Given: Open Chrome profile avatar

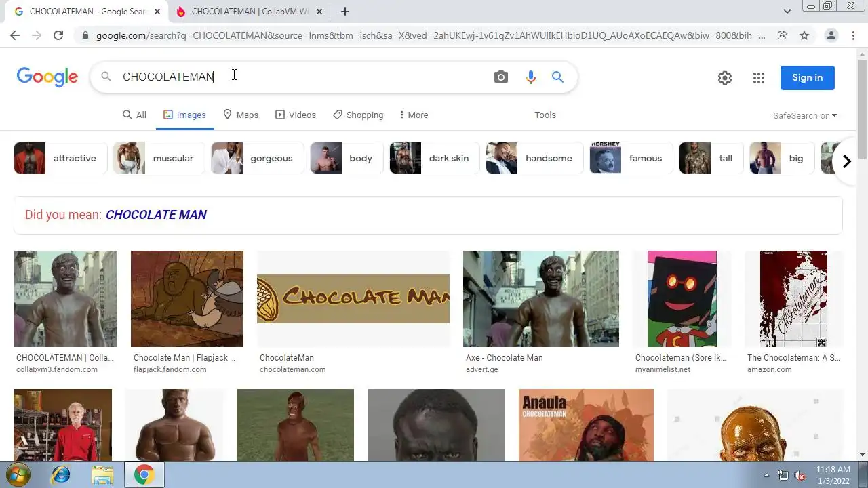Looking at the screenshot, I should coord(831,35).
